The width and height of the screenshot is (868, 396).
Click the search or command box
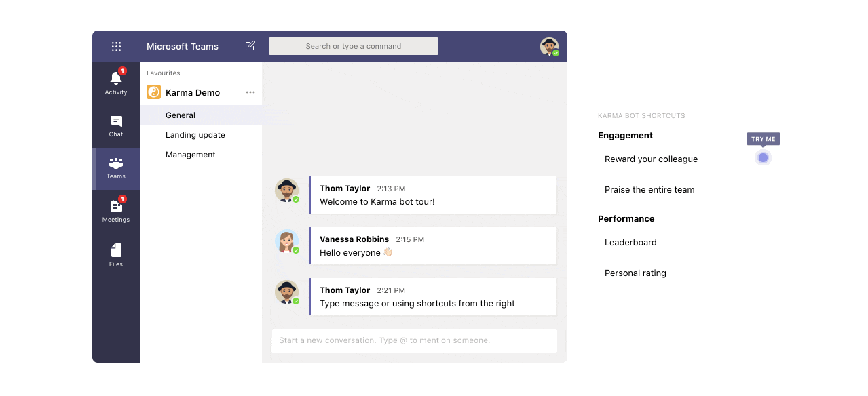tap(353, 46)
